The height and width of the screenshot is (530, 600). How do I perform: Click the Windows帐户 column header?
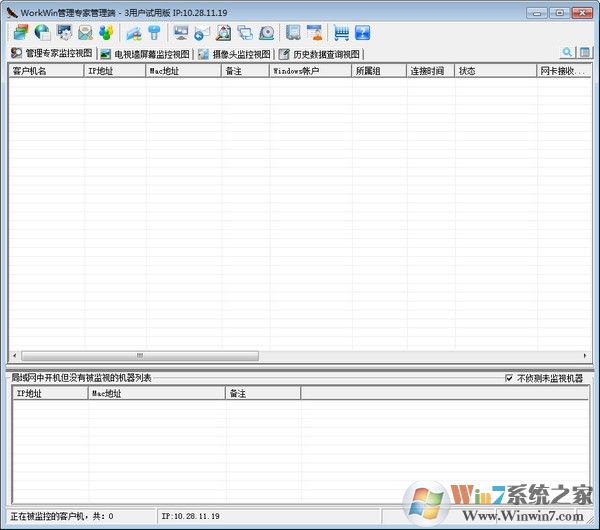point(310,71)
